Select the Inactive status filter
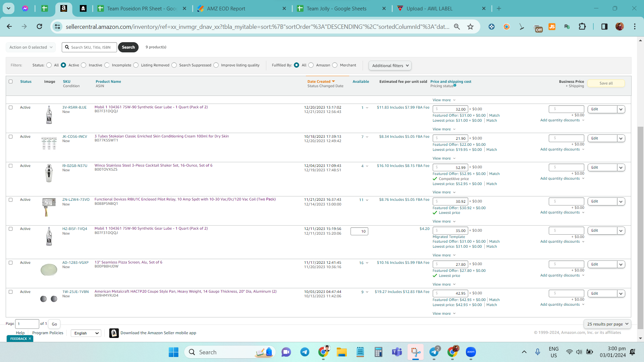 point(84,65)
